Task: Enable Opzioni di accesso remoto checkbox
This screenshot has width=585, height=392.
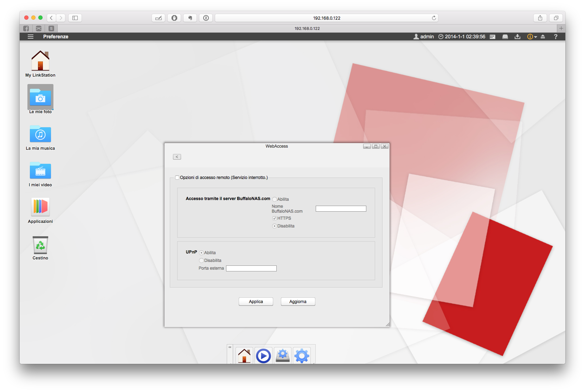Action: (x=177, y=178)
